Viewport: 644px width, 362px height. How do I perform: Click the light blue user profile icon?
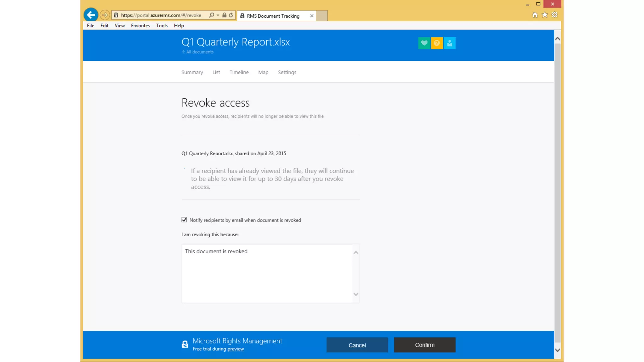[450, 43]
